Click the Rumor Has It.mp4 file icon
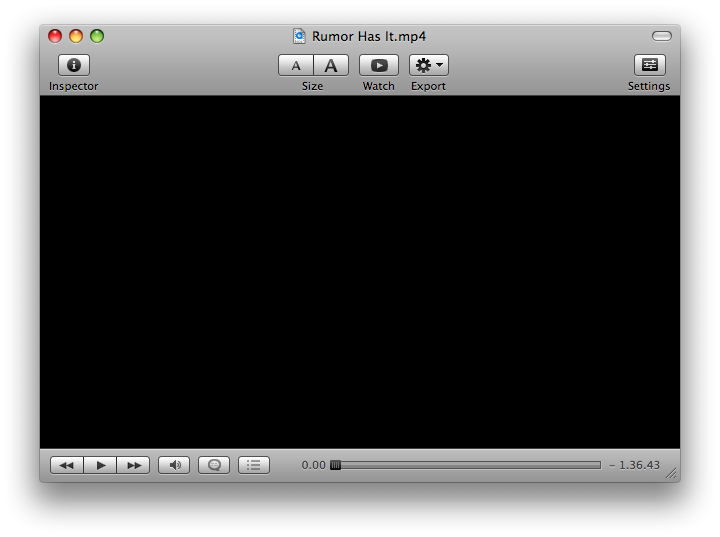This screenshot has width=720, height=537. (x=299, y=36)
